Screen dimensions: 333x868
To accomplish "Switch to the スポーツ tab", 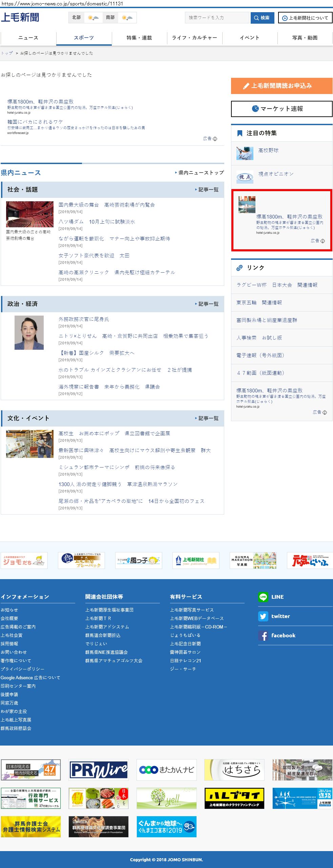I will [x=84, y=38].
